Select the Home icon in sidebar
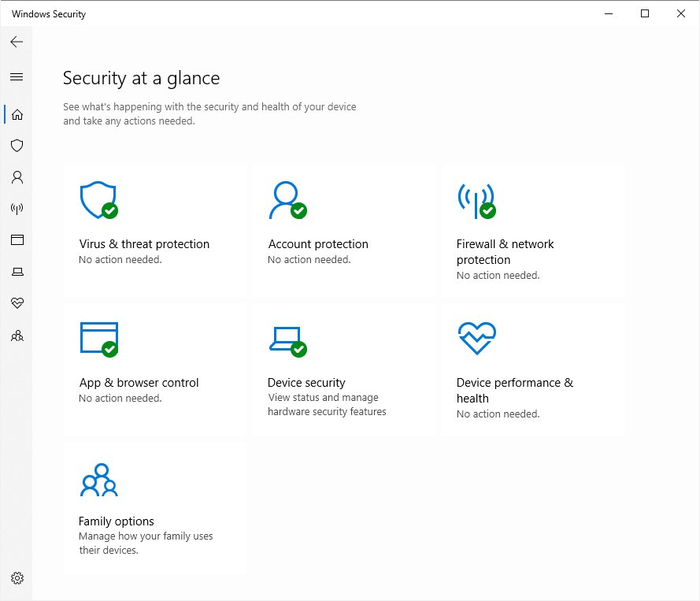 [x=17, y=115]
